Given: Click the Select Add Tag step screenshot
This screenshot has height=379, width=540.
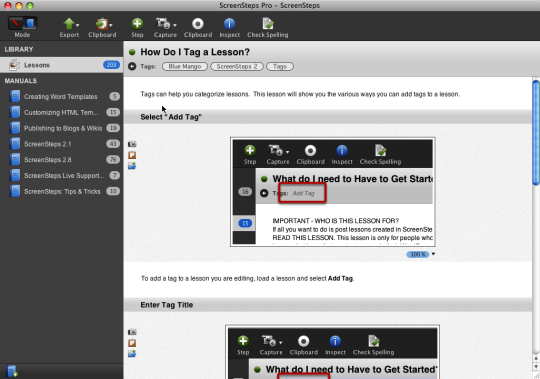Looking at the screenshot, I should coord(333,192).
